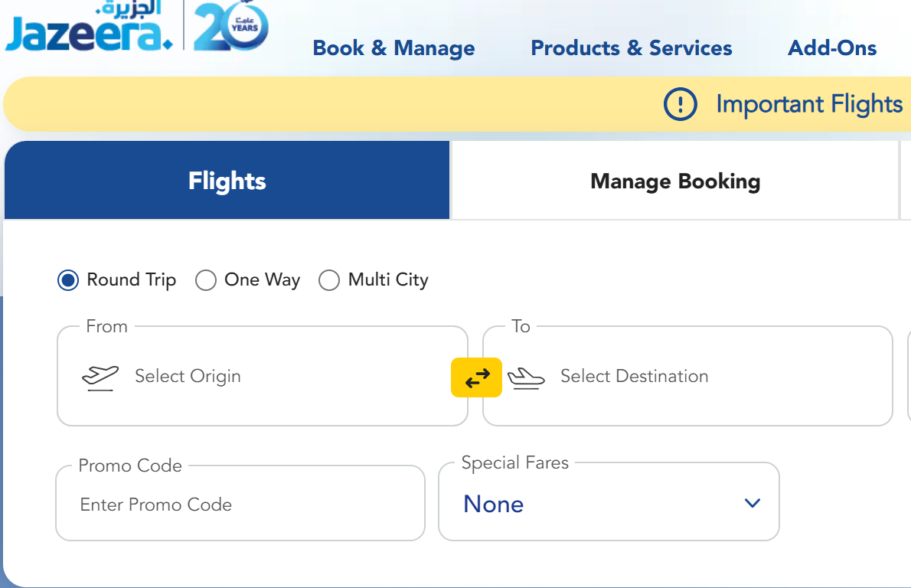Click the landing plane icon in To field
This screenshot has width=911, height=588.
(527, 377)
